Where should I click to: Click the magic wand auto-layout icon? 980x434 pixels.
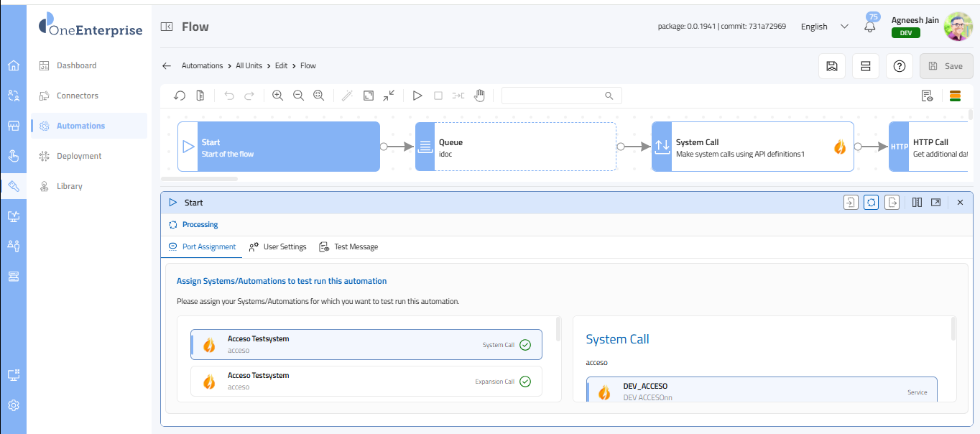pyautogui.click(x=347, y=96)
